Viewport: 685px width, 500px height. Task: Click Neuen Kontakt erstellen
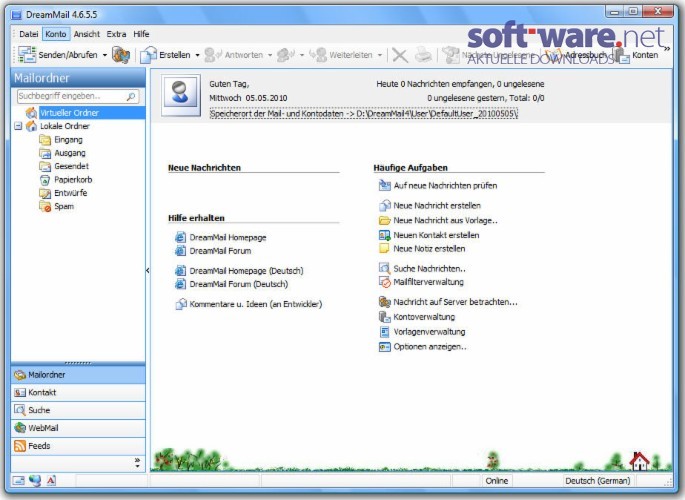436,235
